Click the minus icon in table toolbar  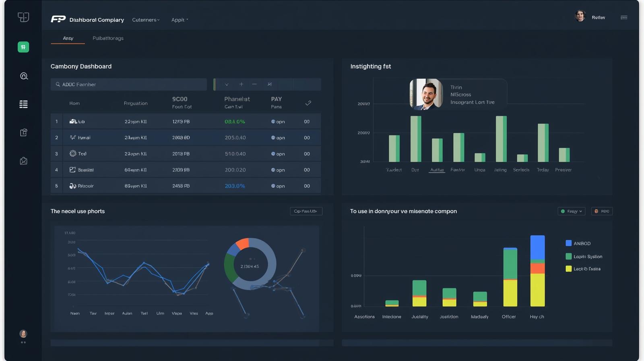click(x=254, y=84)
